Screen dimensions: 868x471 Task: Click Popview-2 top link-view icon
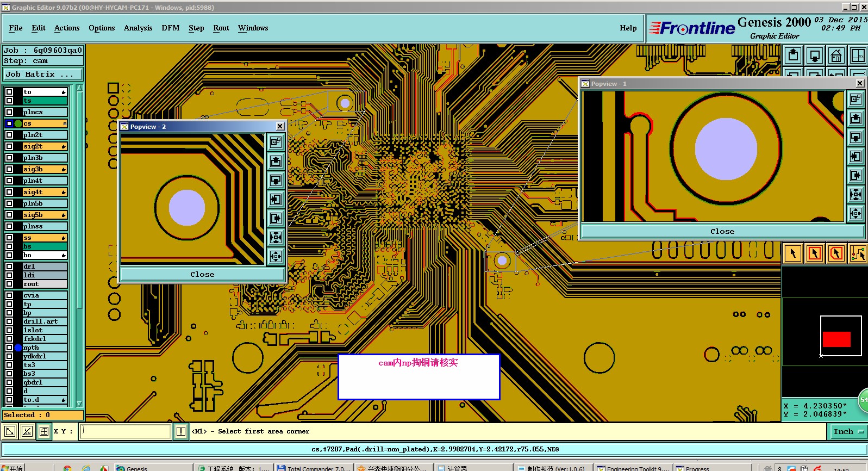coord(276,142)
